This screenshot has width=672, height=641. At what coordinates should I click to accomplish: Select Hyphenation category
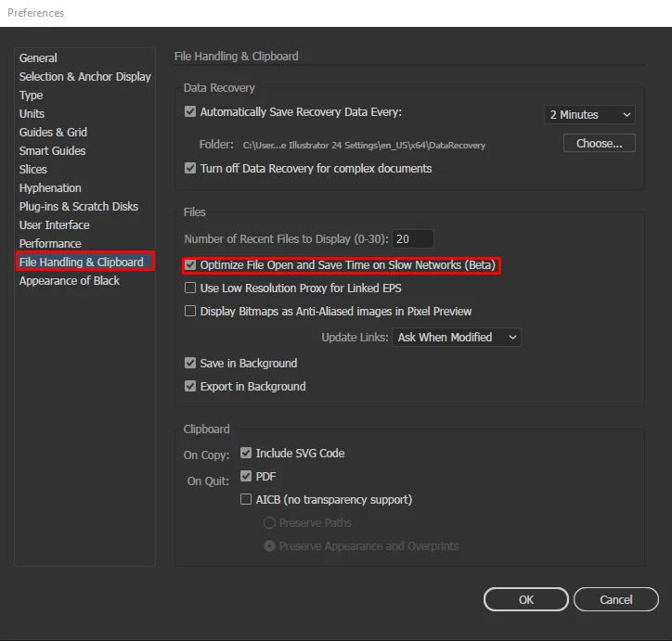(50, 188)
